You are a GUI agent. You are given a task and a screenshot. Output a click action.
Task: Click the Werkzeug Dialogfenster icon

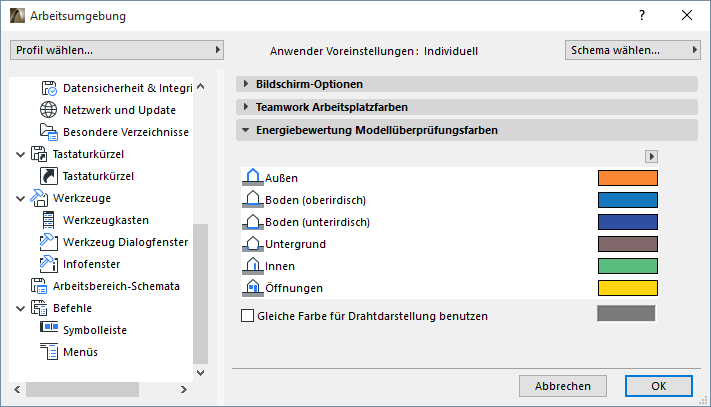tap(50, 242)
